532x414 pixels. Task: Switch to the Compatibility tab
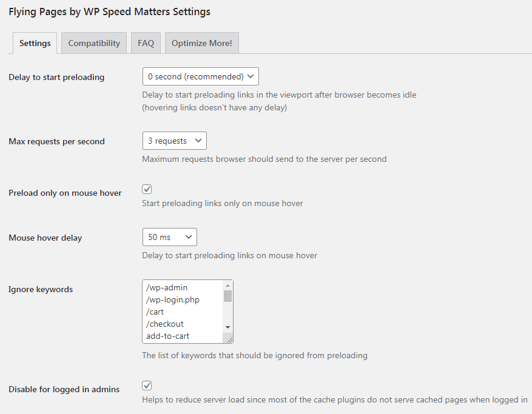pyautogui.click(x=94, y=43)
